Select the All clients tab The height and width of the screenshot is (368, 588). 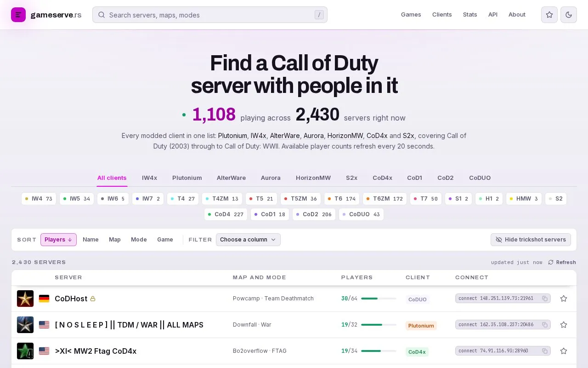112,178
